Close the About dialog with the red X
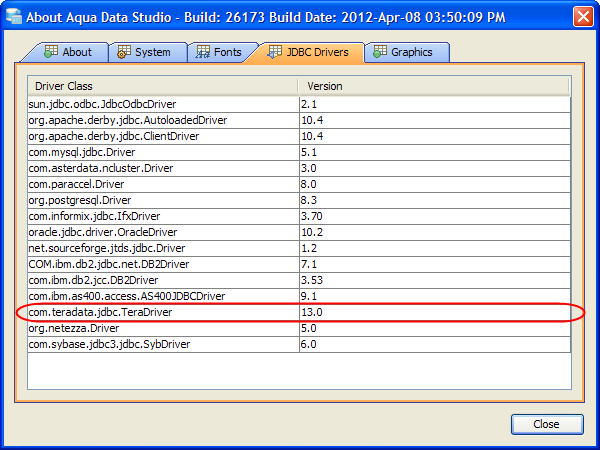The width and height of the screenshot is (600, 450). [x=583, y=17]
